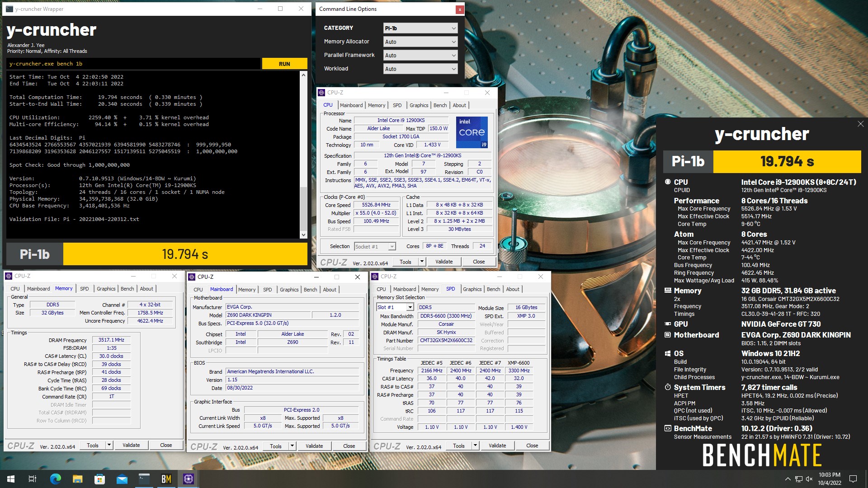Click Validate in Mainboard CPU-Z window
The width and height of the screenshot is (868, 488).
[x=314, y=446]
